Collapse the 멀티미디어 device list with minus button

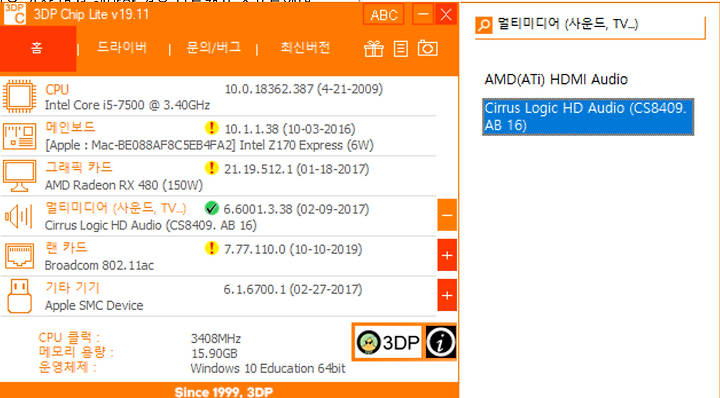tap(447, 215)
